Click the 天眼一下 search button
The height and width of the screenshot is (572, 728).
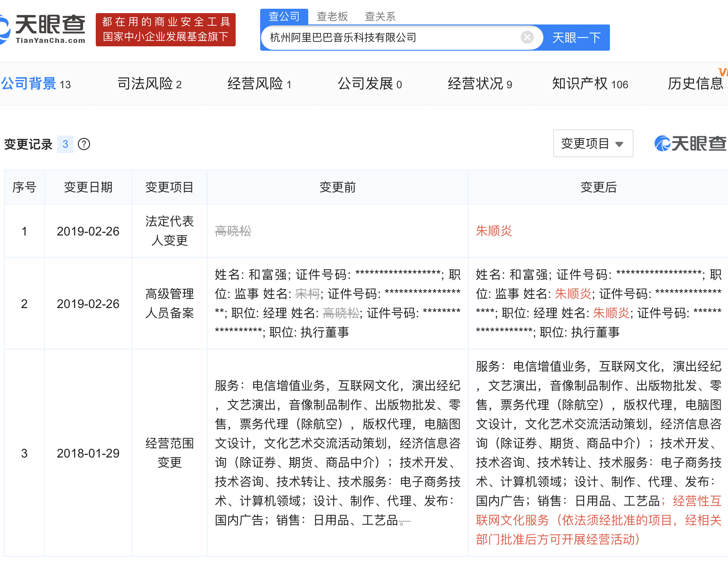click(576, 38)
